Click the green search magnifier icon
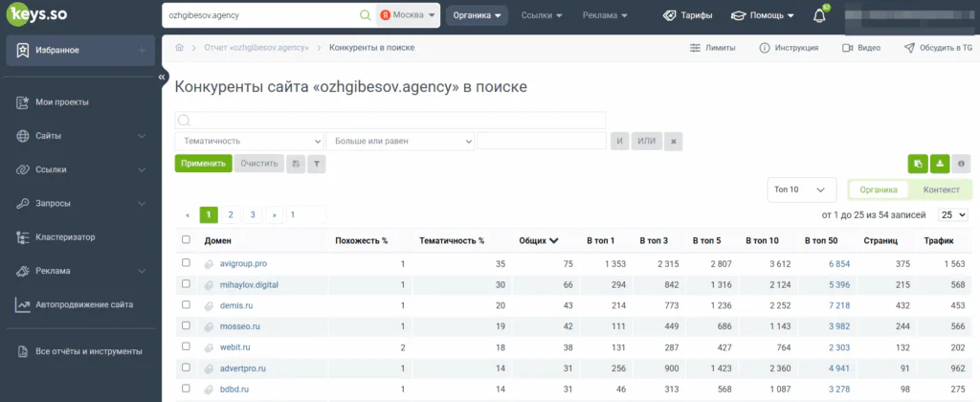 coord(365,15)
